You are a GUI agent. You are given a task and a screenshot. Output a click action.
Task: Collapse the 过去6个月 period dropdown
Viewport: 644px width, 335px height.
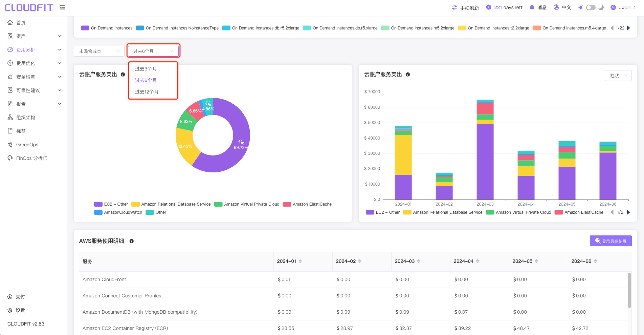pyautogui.click(x=153, y=51)
